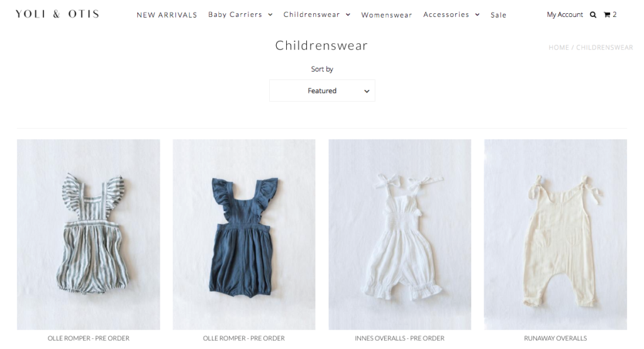The height and width of the screenshot is (349, 644).
Task: Click the Yoli & Otis logo
Action: [x=57, y=14]
